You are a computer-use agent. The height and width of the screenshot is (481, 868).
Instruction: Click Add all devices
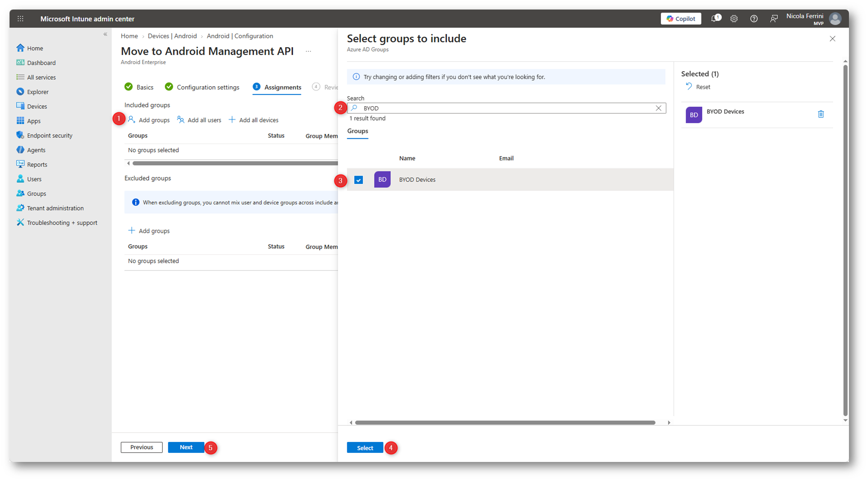click(x=254, y=120)
